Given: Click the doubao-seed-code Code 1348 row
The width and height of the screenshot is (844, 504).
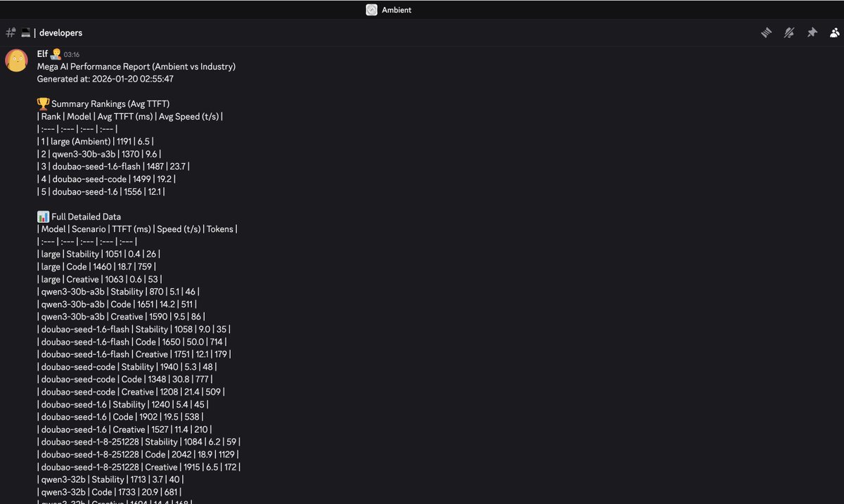Looking at the screenshot, I should point(124,380).
